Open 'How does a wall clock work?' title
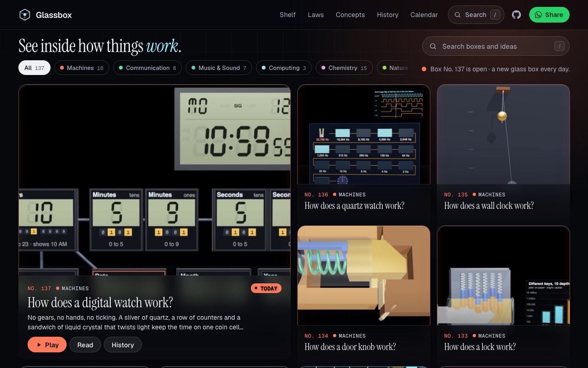The width and height of the screenshot is (588, 368). (489, 206)
